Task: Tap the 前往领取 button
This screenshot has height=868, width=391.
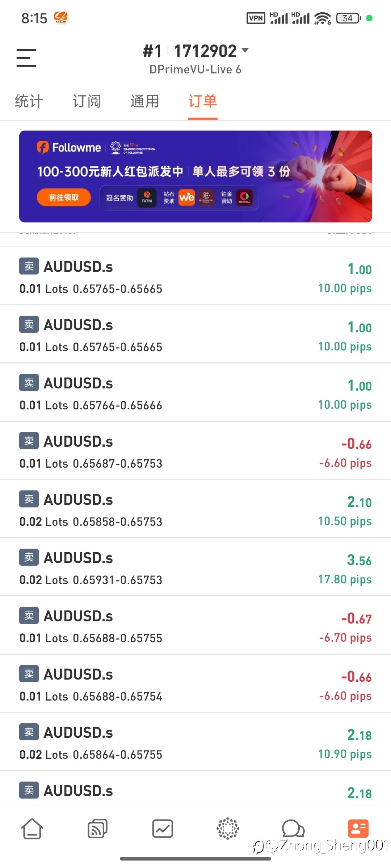Action: click(64, 197)
